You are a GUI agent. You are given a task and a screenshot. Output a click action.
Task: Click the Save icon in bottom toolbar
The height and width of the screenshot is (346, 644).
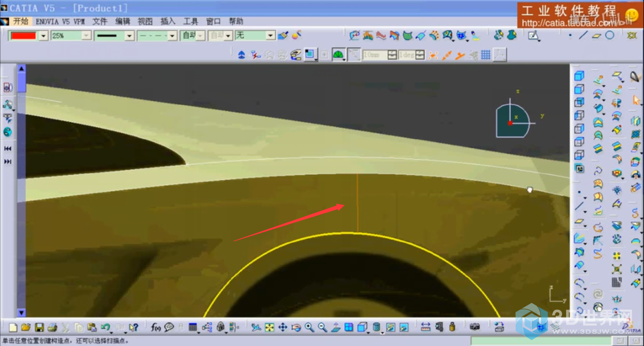39,327
